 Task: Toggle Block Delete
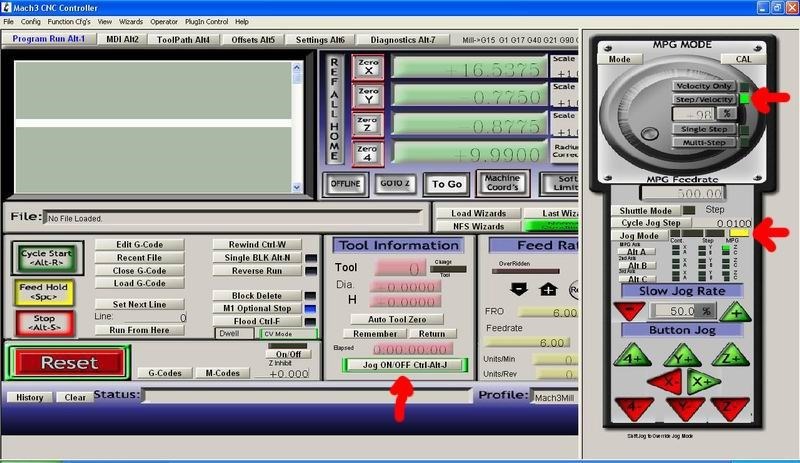(257, 296)
